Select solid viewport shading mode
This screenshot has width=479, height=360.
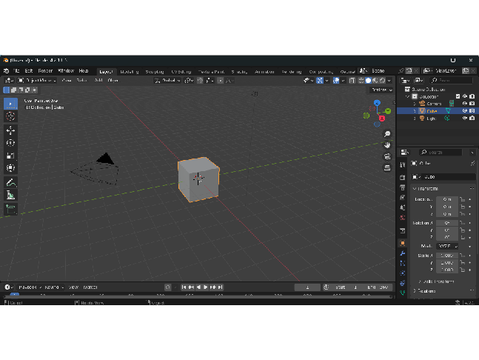pos(368,80)
